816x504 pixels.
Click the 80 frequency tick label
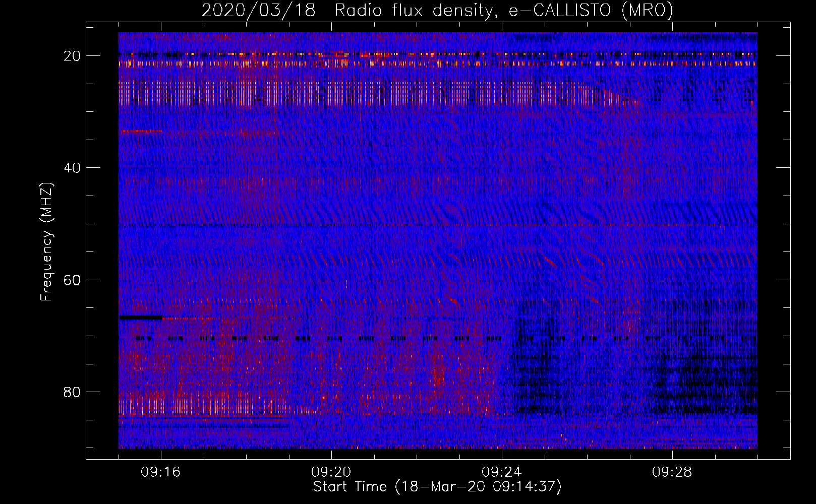(x=73, y=392)
